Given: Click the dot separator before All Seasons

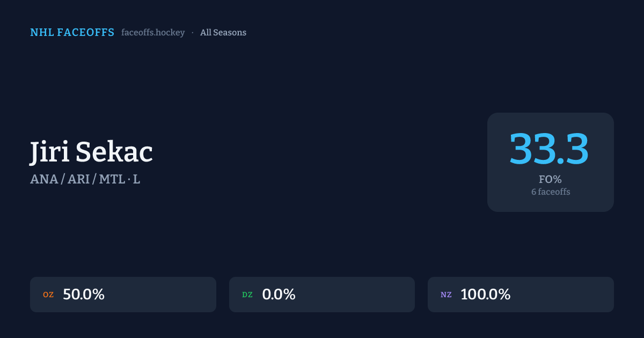Looking at the screenshot, I should click(193, 33).
